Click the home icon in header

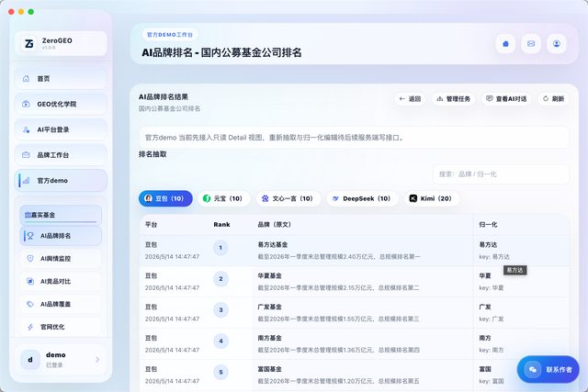pos(505,44)
